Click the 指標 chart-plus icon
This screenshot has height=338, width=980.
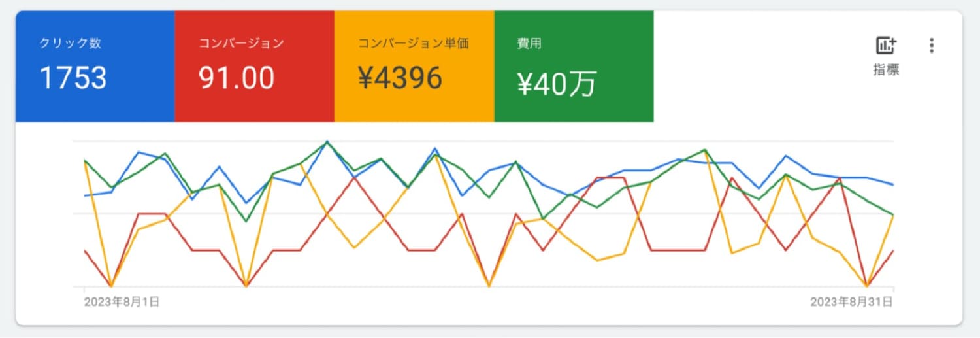pos(886,46)
